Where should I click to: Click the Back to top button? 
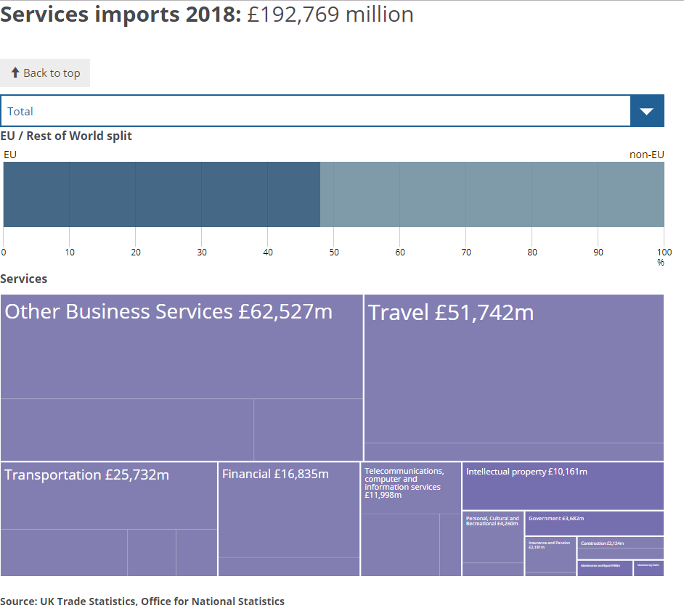[45, 73]
